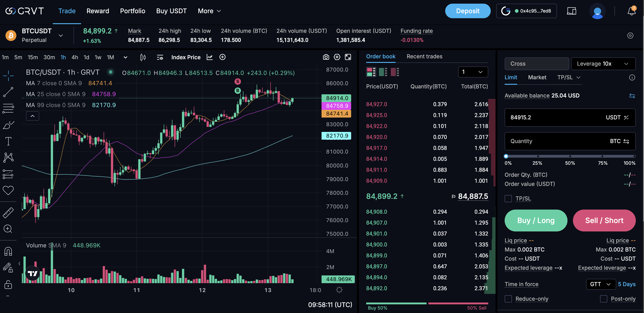
Task: Open the Leverage 10x dropdown
Action: click(x=603, y=64)
